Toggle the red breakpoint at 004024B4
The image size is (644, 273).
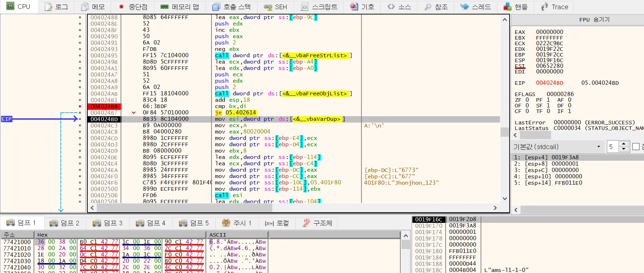click(80, 106)
